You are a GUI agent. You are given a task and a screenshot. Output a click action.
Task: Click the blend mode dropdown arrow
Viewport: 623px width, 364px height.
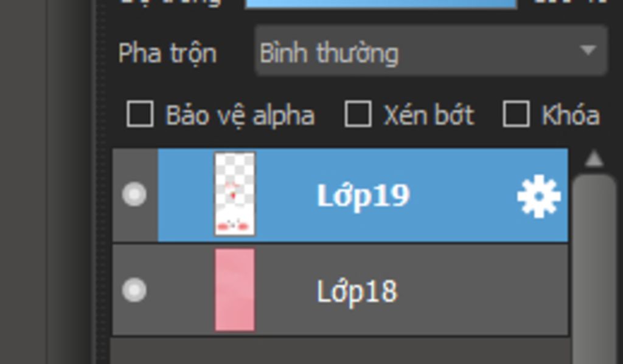click(588, 50)
